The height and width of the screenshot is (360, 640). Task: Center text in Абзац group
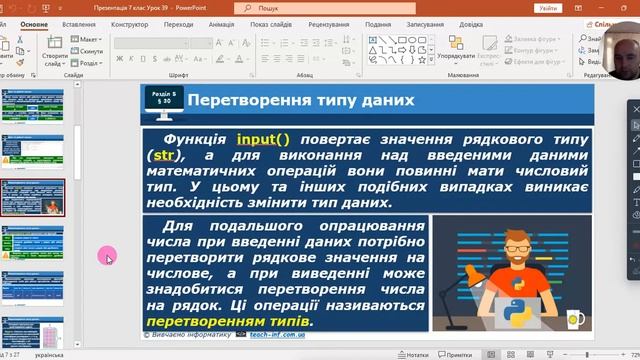point(277,59)
